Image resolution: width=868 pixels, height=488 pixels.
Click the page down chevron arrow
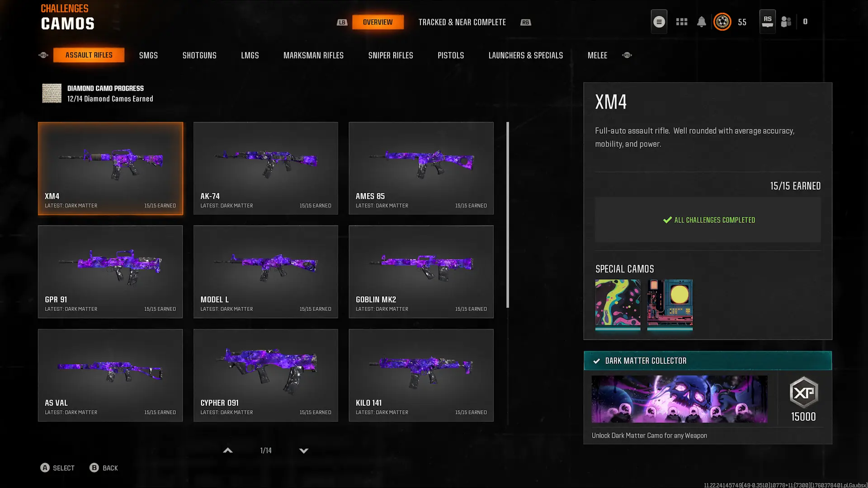pyautogui.click(x=304, y=450)
